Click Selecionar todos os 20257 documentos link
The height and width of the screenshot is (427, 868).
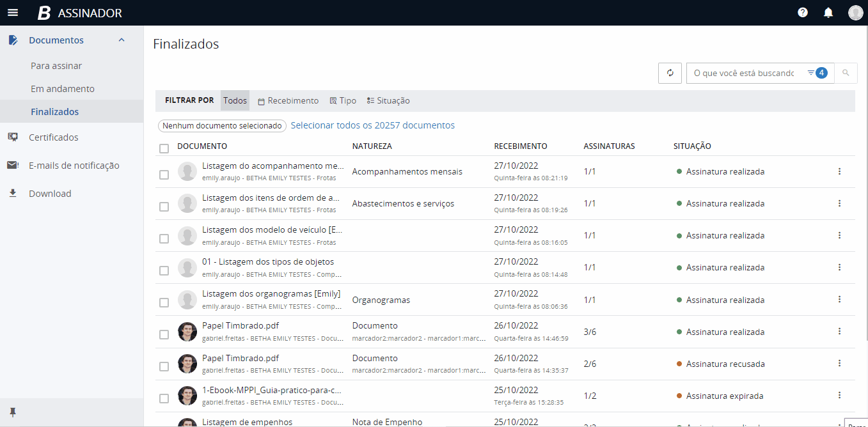tap(372, 125)
